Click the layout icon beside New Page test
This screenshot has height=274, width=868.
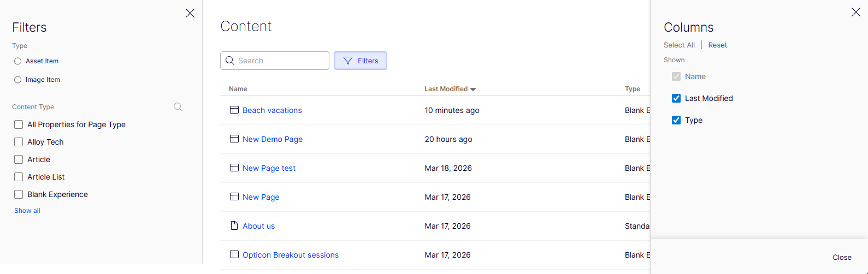[234, 168]
